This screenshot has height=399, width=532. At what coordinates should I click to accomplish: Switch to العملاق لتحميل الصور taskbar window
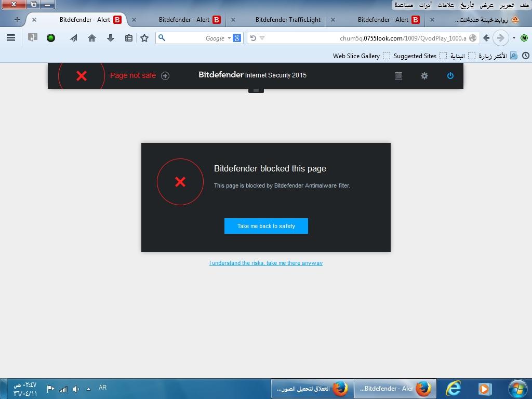312,389
